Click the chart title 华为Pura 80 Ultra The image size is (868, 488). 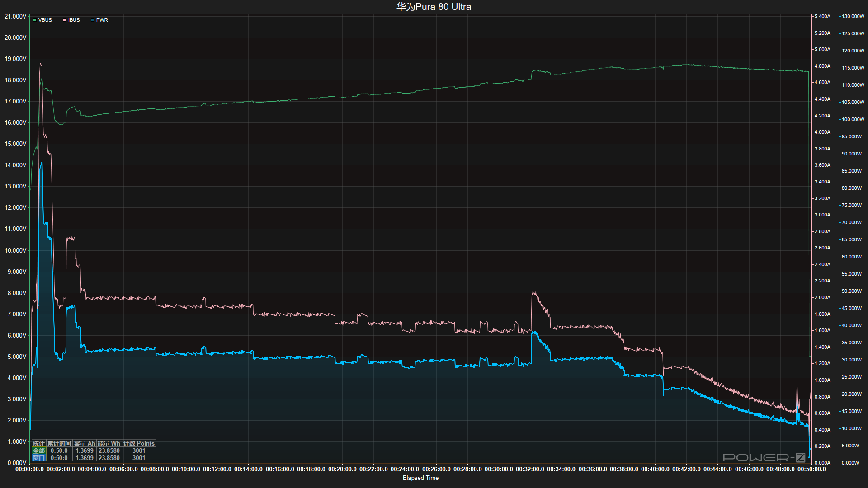click(x=434, y=7)
